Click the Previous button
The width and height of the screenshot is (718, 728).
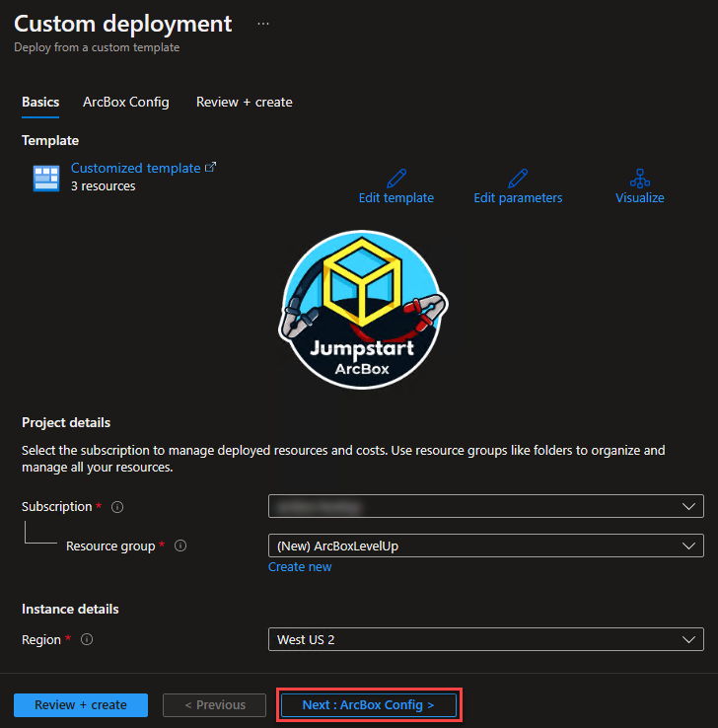click(x=214, y=704)
